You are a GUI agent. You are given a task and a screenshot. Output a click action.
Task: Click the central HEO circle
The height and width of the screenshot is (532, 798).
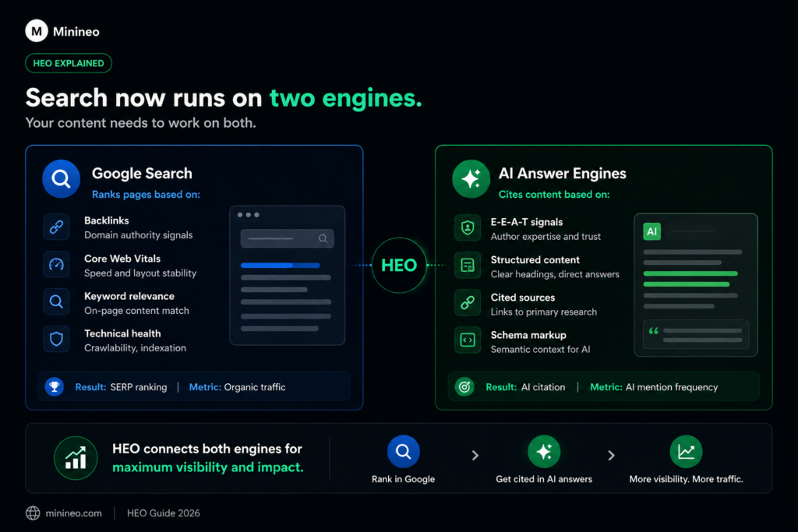click(x=399, y=265)
